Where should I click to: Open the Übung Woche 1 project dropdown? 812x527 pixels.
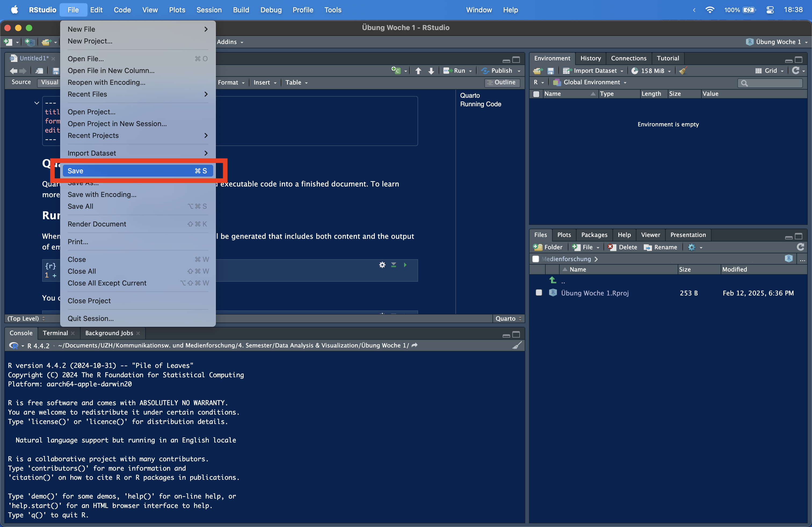tap(777, 42)
